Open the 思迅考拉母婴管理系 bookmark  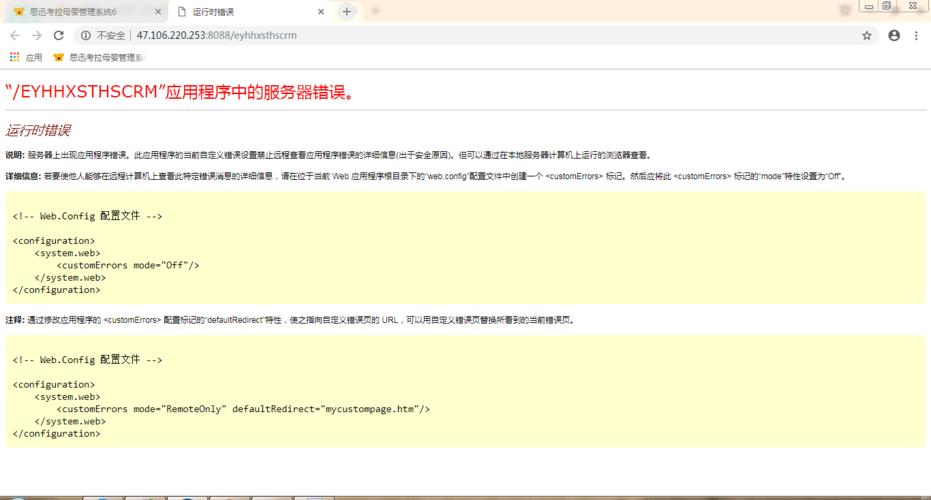click(x=99, y=58)
